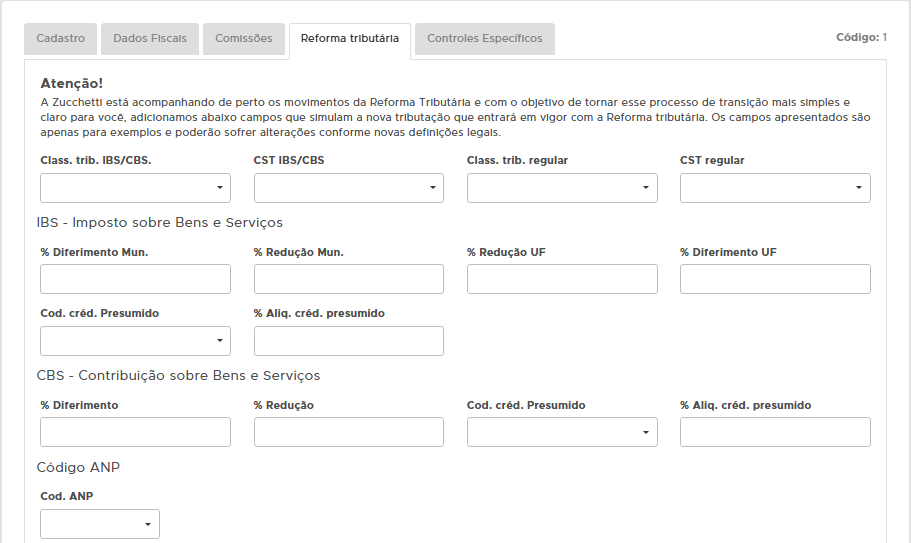Click the % Redução UF field
The image size is (911, 543).
pyautogui.click(x=561, y=279)
